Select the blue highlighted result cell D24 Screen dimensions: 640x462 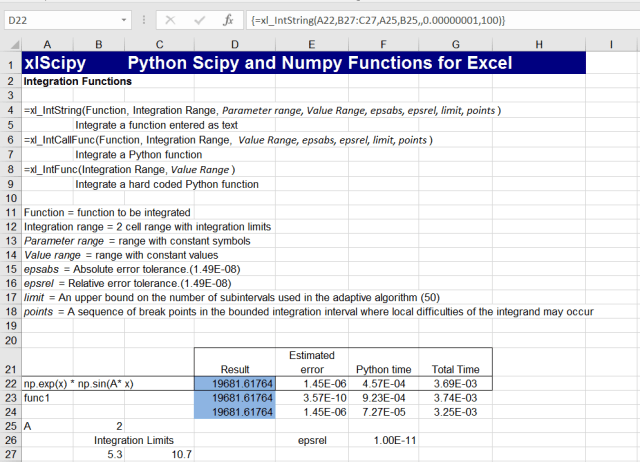(234, 411)
